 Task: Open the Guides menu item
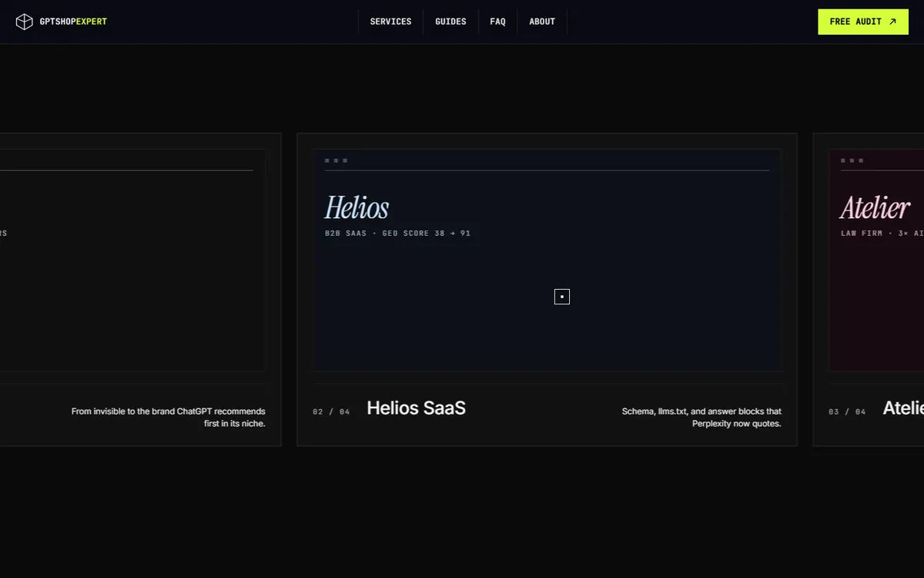tap(450, 22)
